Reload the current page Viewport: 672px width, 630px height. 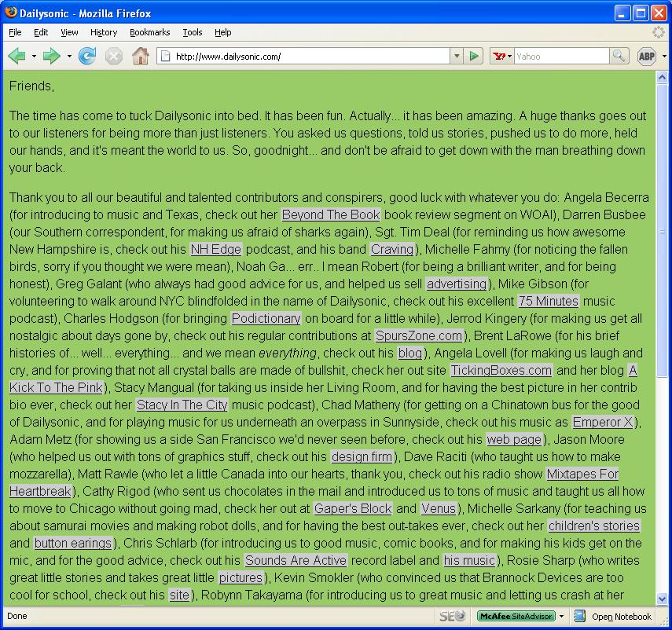[x=87, y=56]
